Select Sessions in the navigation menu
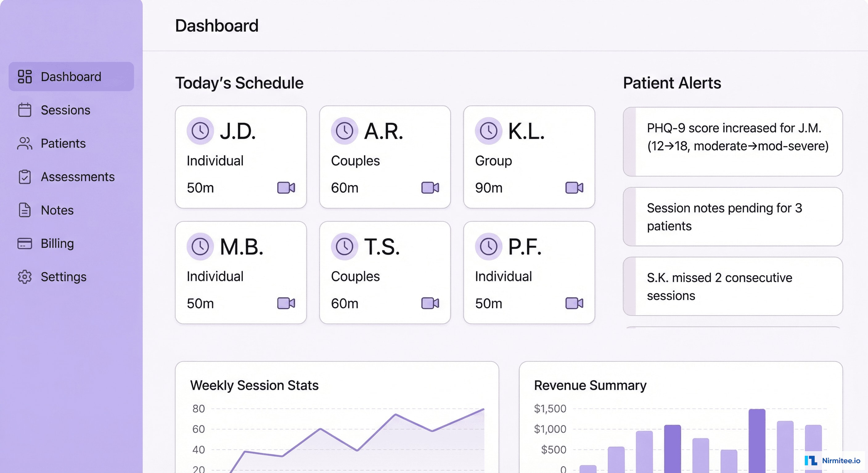Viewport: 868px width, 473px height. click(65, 110)
